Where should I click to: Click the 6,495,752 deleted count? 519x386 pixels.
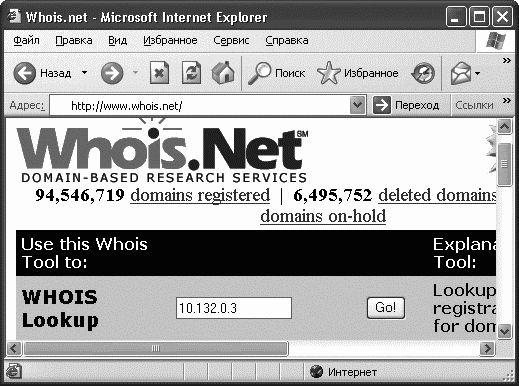pyautogui.click(x=332, y=195)
